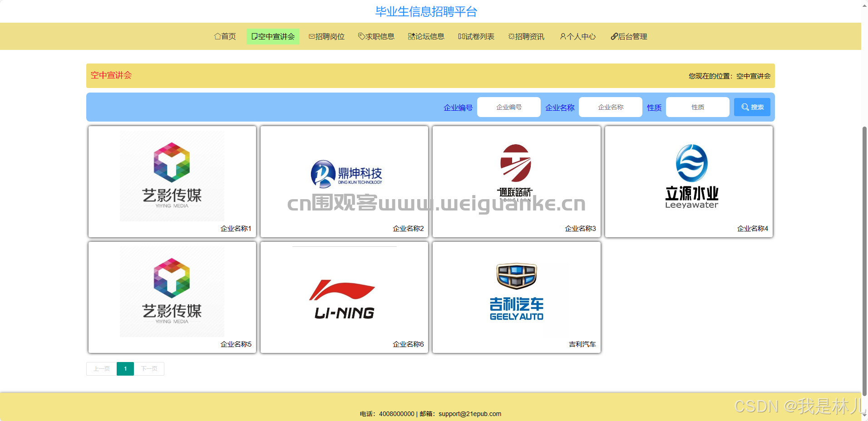Click the icon beside 试卷列表
Screen dimensions: 868x421
[x=462, y=36]
